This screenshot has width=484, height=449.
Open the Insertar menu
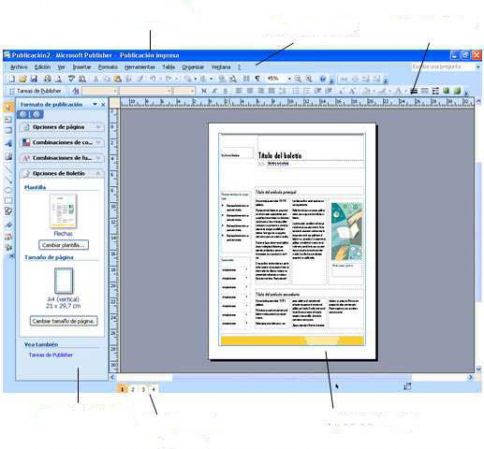pyautogui.click(x=82, y=67)
